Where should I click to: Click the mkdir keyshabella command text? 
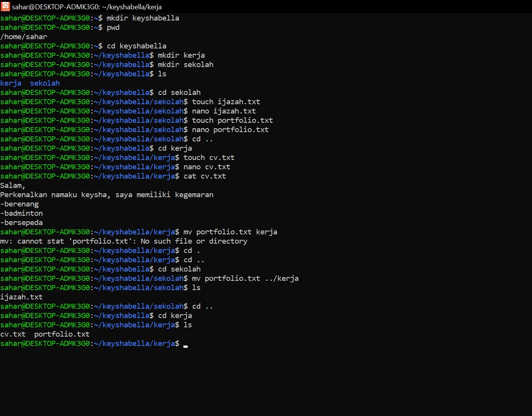click(143, 18)
